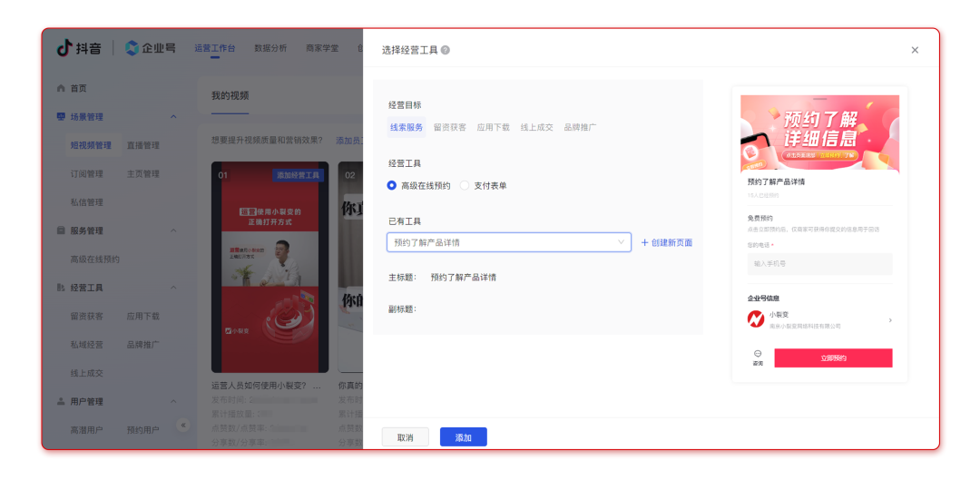Viewport: 980px width, 480px height.
Task: Select the 应用下载 goal tab
Action: pos(493,128)
